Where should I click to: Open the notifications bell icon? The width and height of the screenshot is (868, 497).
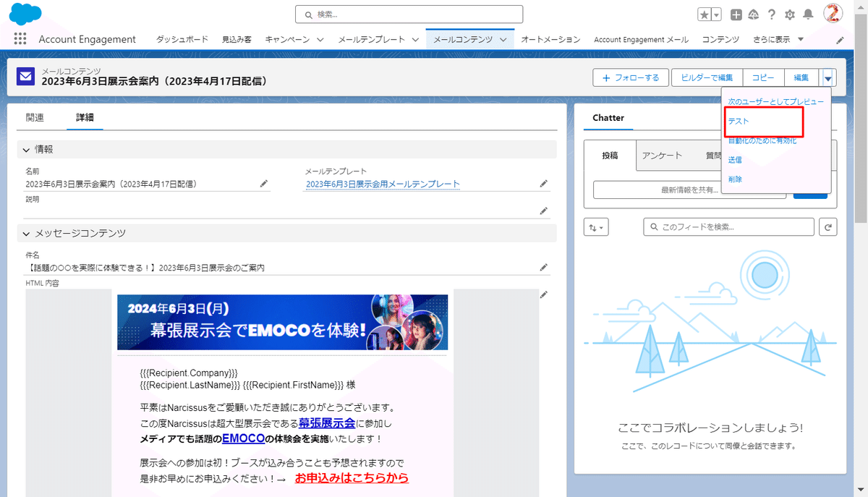[x=808, y=14]
